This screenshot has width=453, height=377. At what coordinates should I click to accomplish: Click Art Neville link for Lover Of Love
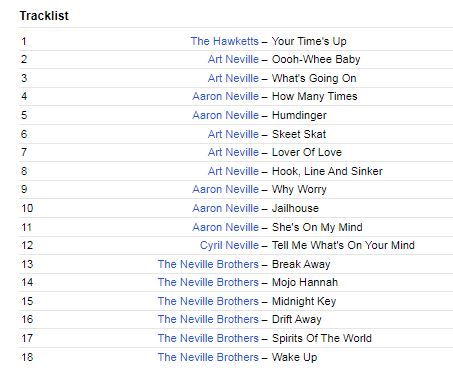[x=233, y=152]
